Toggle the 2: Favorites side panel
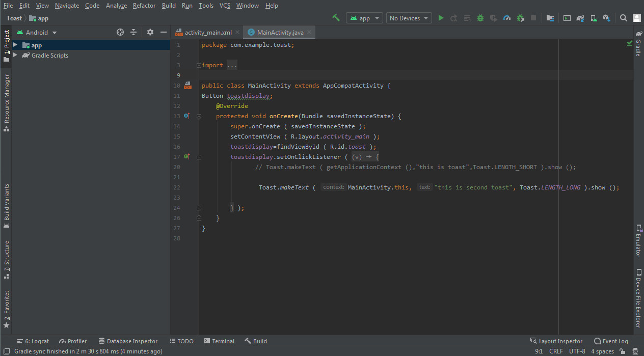The image size is (644, 356). pyautogui.click(x=6, y=309)
